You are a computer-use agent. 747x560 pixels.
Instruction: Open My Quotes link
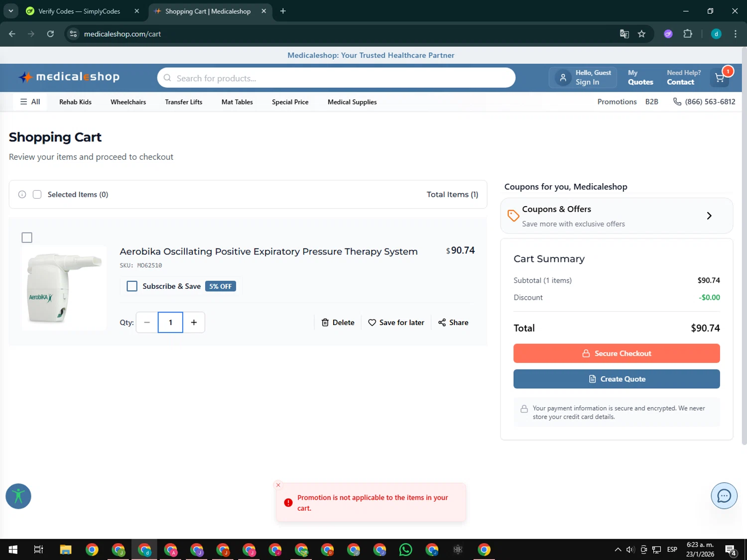pos(640,78)
